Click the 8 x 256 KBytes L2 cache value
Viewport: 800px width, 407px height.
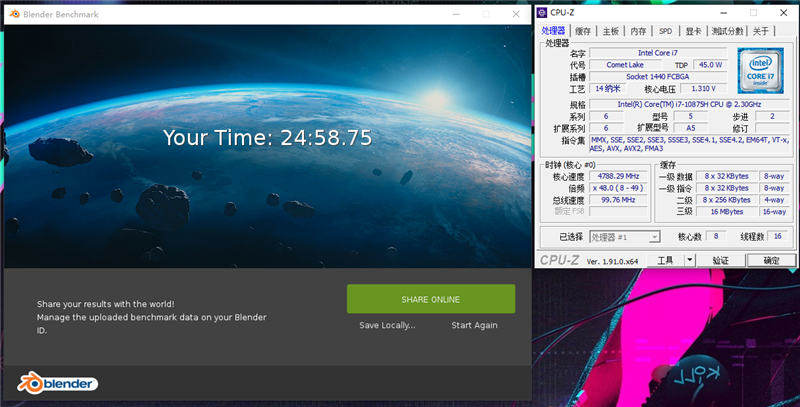[727, 199]
